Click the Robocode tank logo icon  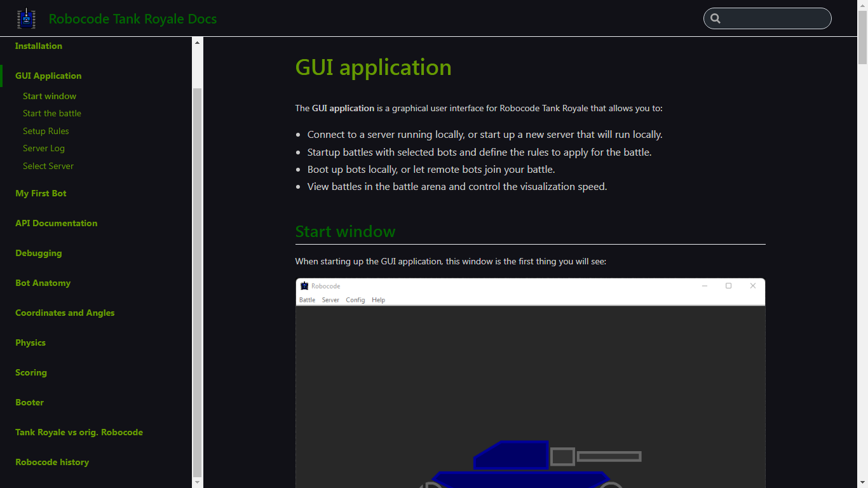pos(26,18)
